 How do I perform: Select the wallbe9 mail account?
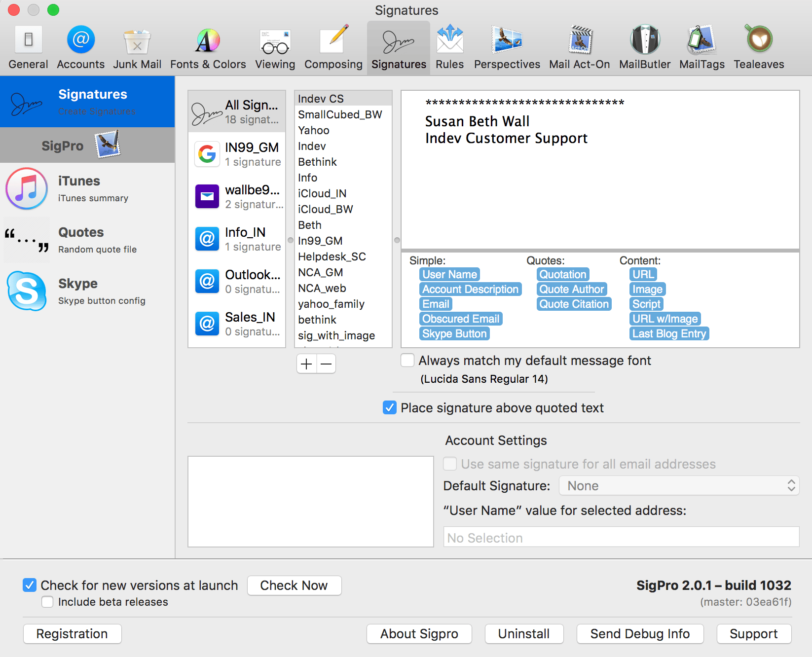coord(237,196)
